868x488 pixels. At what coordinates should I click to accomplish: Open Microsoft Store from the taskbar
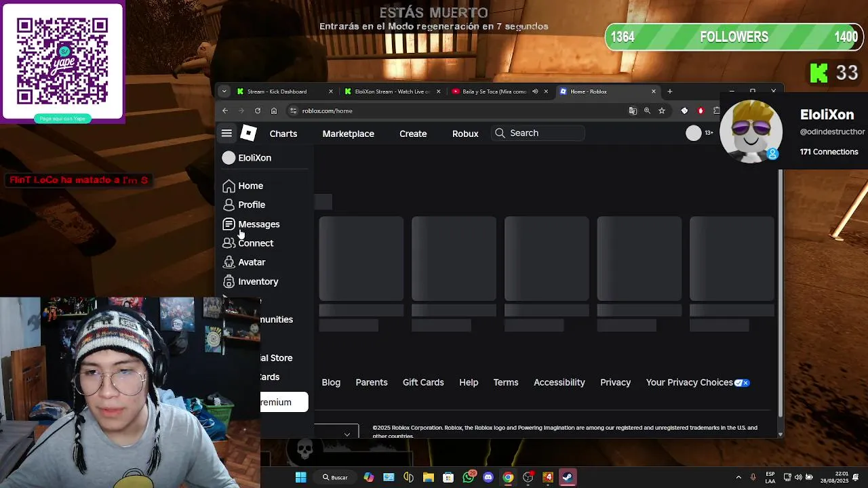[x=448, y=477]
